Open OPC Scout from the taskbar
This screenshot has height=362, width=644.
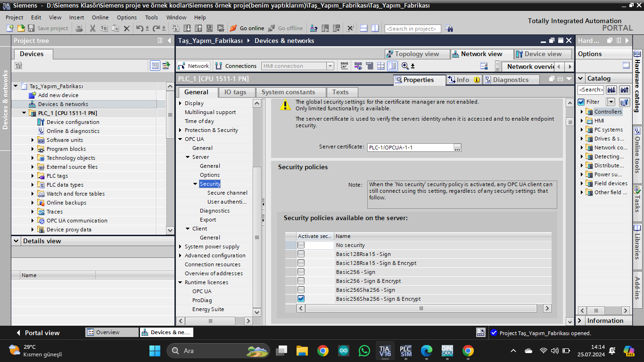pos(447,351)
